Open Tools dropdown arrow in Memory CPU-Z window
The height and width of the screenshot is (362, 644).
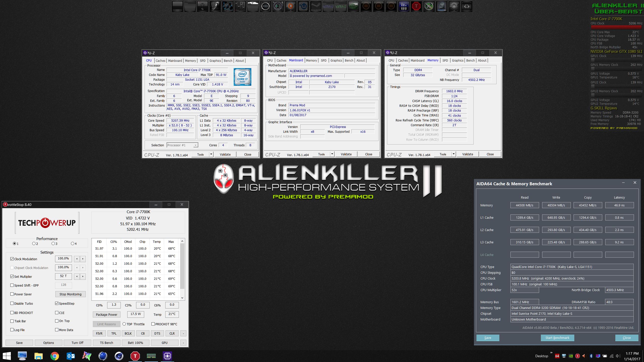(x=454, y=154)
